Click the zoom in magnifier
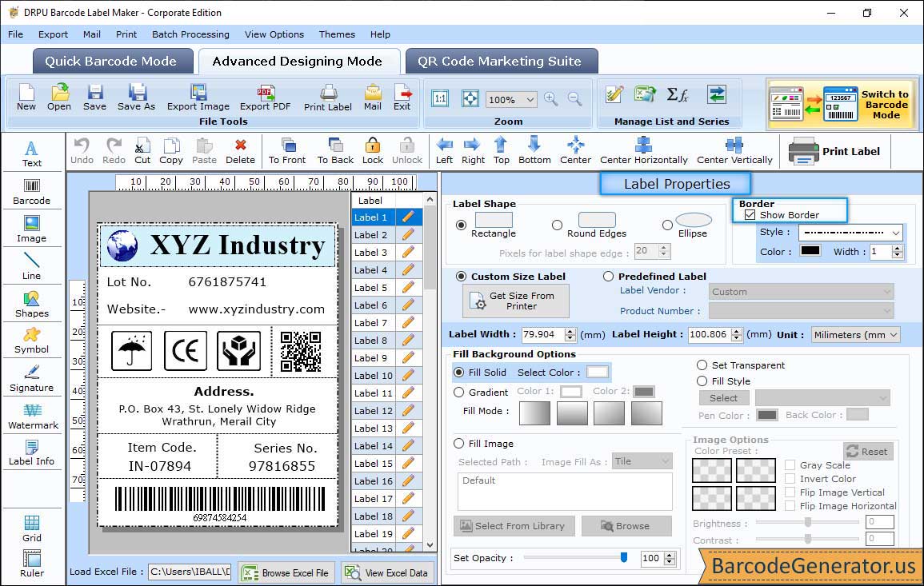This screenshot has height=586, width=924. (x=551, y=99)
